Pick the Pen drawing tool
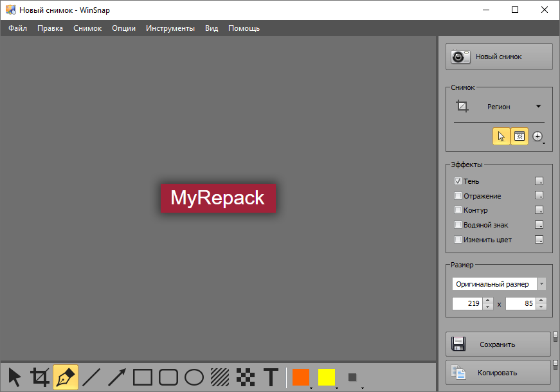The image size is (560, 392). (x=66, y=377)
